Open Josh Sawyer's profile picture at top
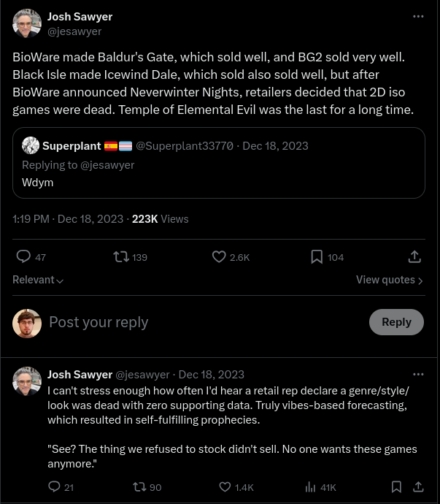Viewport: 440px width, 504px height. click(27, 23)
